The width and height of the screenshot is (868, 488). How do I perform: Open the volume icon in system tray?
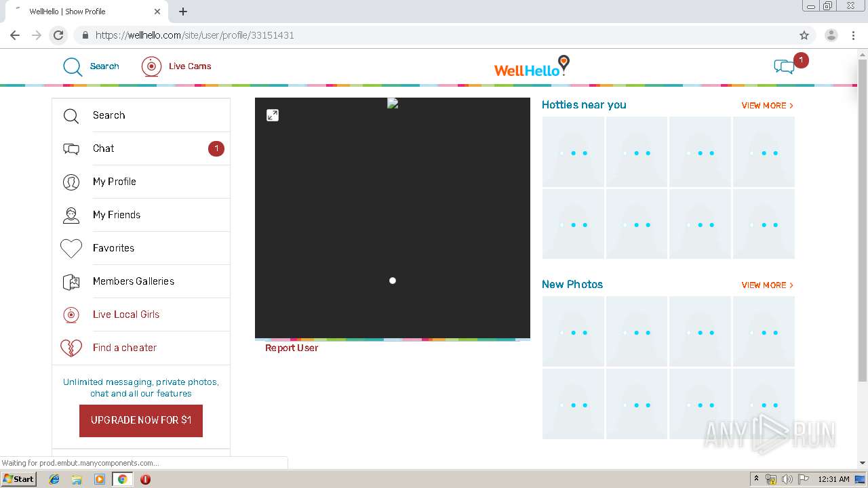coord(787,479)
